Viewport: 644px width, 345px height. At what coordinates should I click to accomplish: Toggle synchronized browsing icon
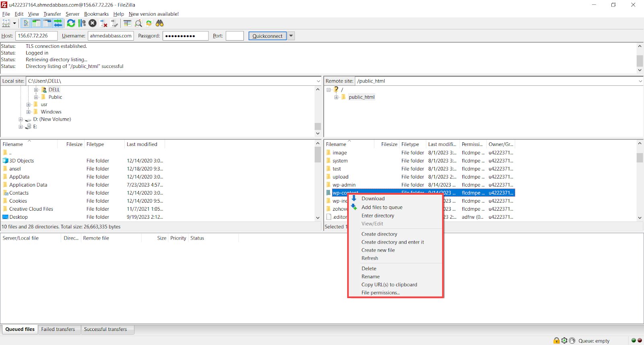[x=149, y=23]
